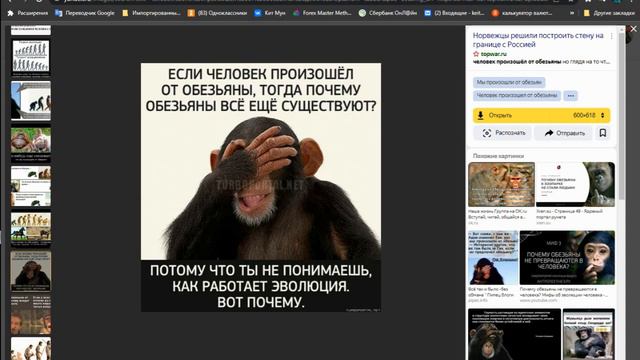Image resolution: width=640 pixels, height=360 pixels.
Task: Open the Forex Master Meth... bookmark
Action: [x=322, y=13]
